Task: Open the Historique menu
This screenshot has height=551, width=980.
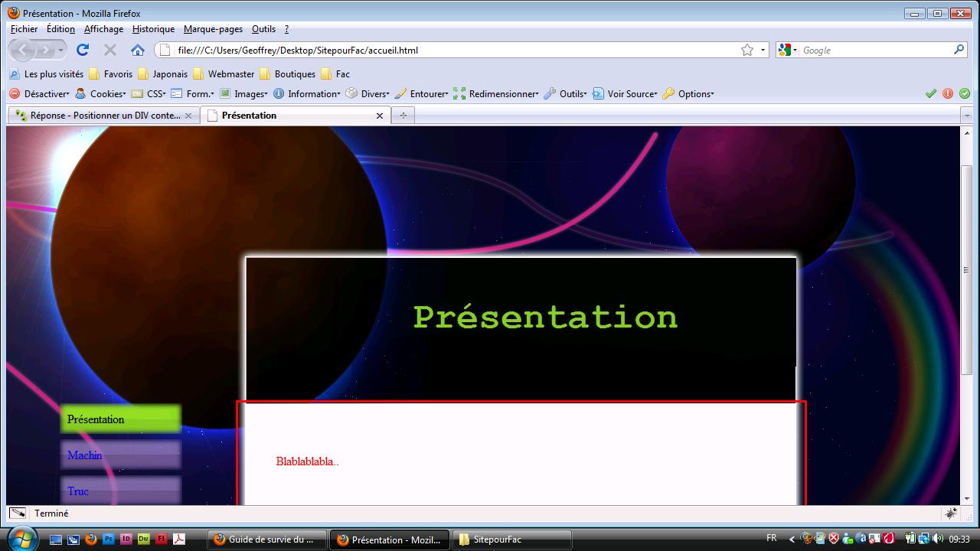Action: pos(153,29)
